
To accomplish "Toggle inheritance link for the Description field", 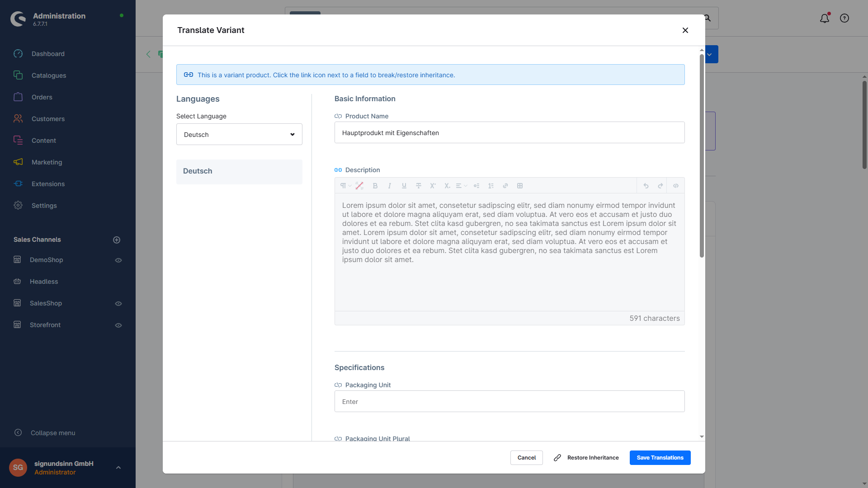I will click(x=338, y=170).
